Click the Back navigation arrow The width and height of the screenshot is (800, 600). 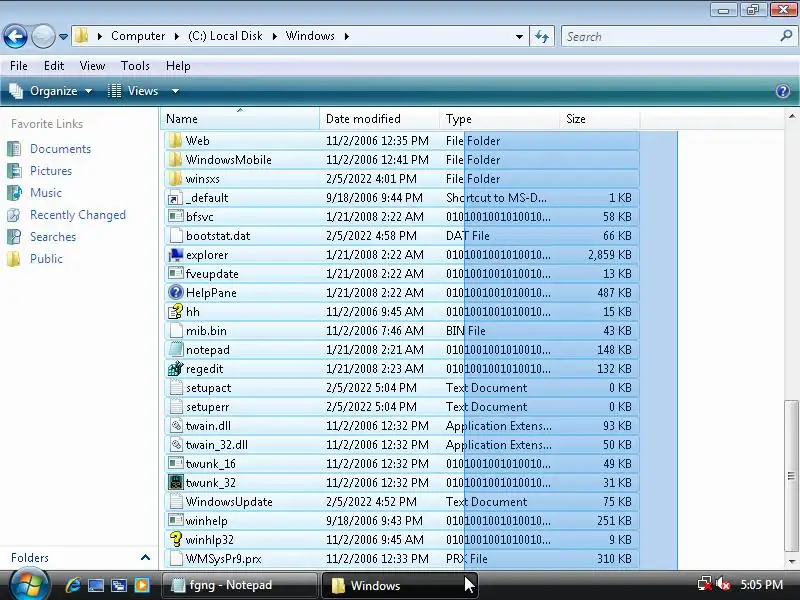point(15,36)
